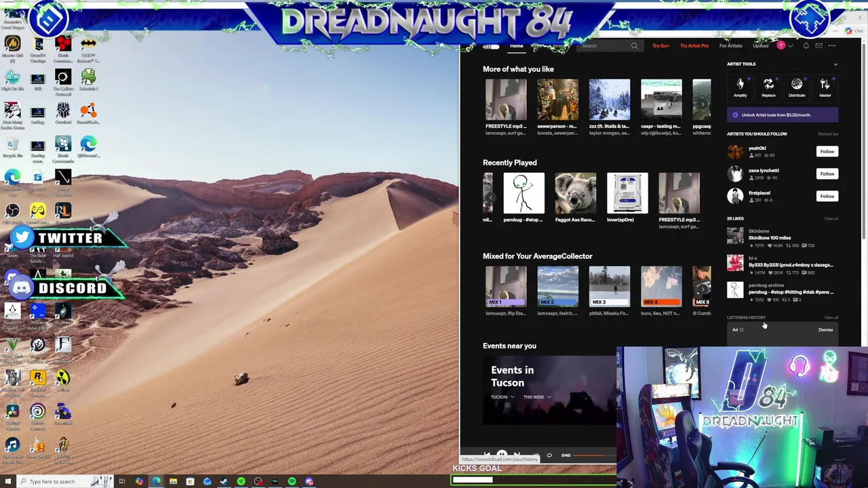Open SoundCloud notifications bell
Screen dimensions: 868x488
pos(806,45)
